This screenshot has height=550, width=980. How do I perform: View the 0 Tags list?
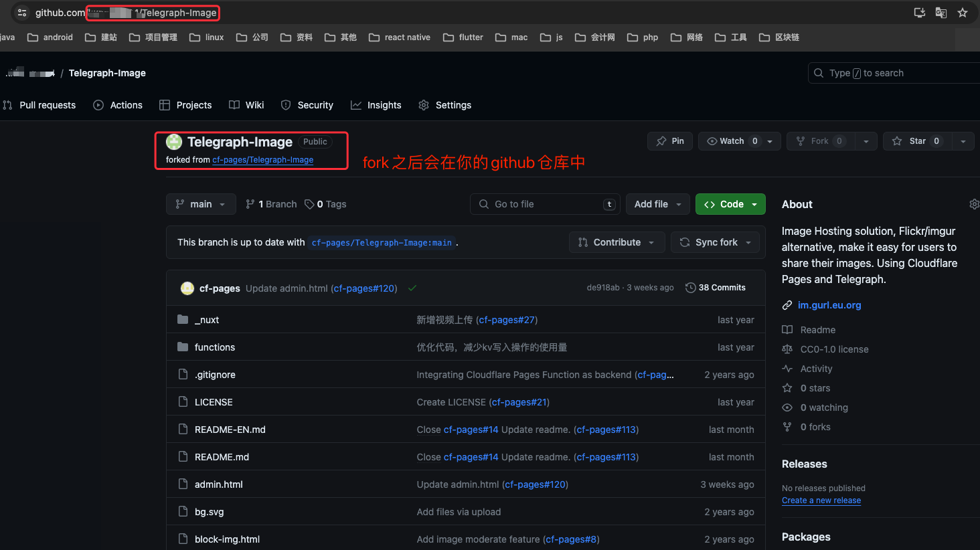coord(325,204)
